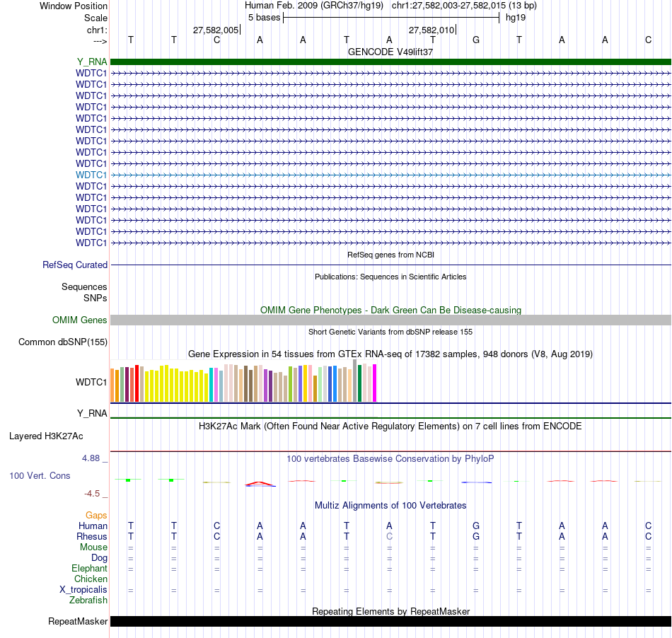Click the faded mismatched C in Rhesus row
The image size is (672, 638).
[x=389, y=536]
